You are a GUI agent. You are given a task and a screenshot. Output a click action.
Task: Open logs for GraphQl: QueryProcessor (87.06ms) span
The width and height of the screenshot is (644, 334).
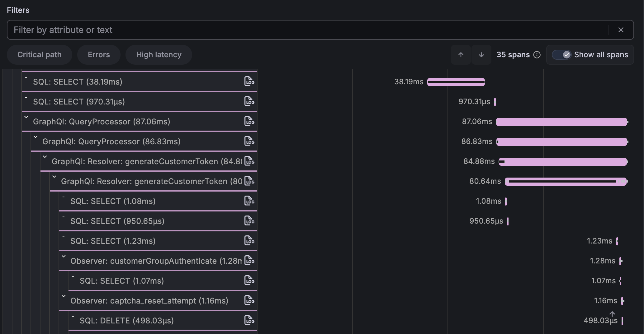249,121
